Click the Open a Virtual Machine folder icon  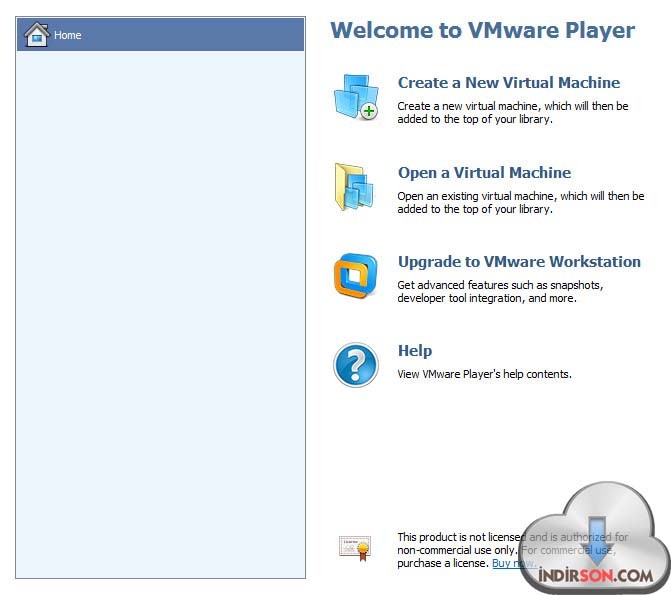coord(354,187)
